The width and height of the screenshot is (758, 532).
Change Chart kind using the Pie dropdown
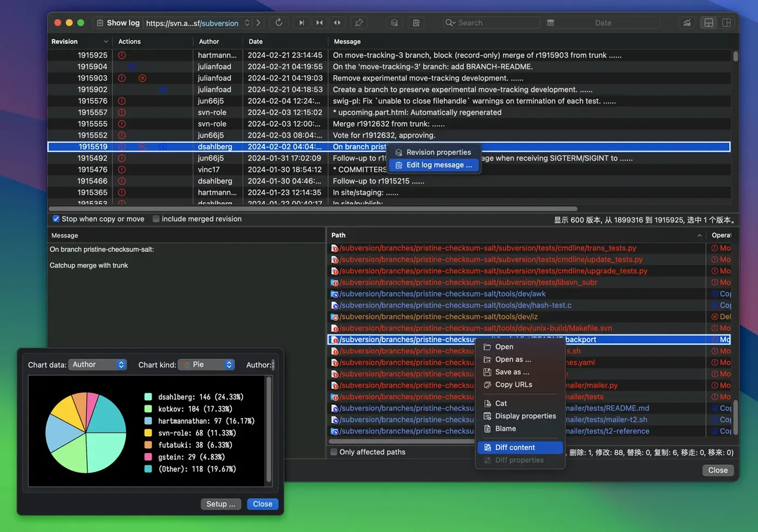(206, 364)
